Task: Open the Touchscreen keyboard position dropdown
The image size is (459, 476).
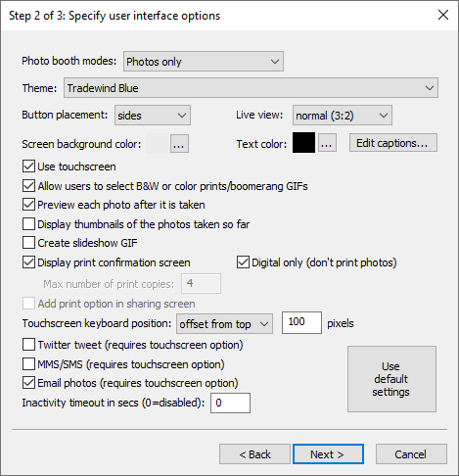Action: coord(224,324)
